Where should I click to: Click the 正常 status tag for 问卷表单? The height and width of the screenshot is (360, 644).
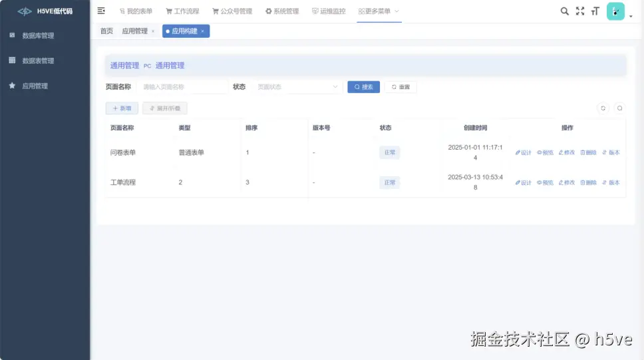[389, 152]
